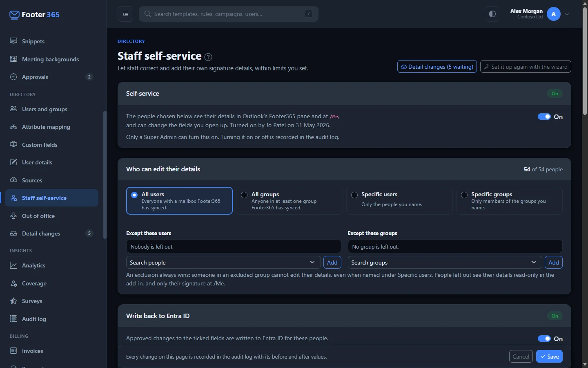Click the Approvals checkmark icon

pos(13,77)
